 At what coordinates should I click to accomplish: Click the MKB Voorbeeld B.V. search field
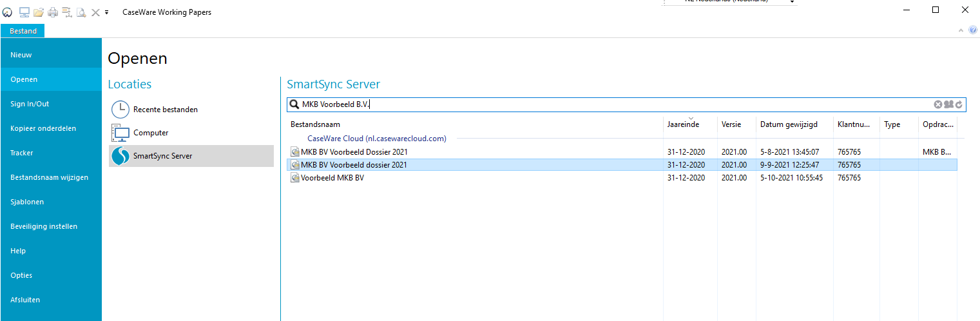pos(626,104)
